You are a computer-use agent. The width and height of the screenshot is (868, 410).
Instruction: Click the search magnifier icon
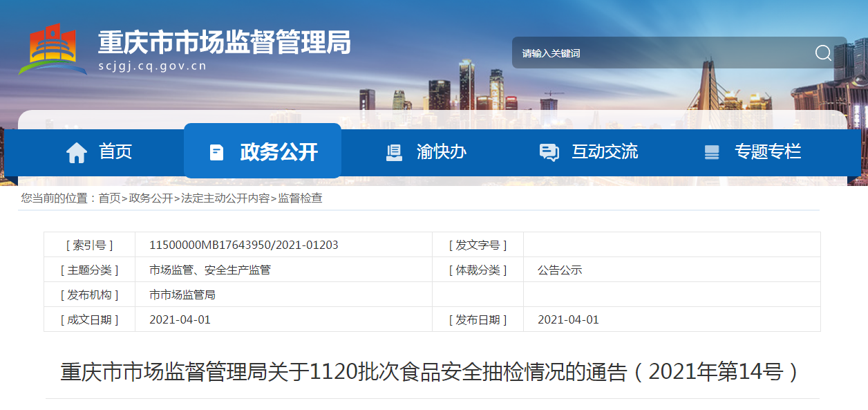click(823, 53)
